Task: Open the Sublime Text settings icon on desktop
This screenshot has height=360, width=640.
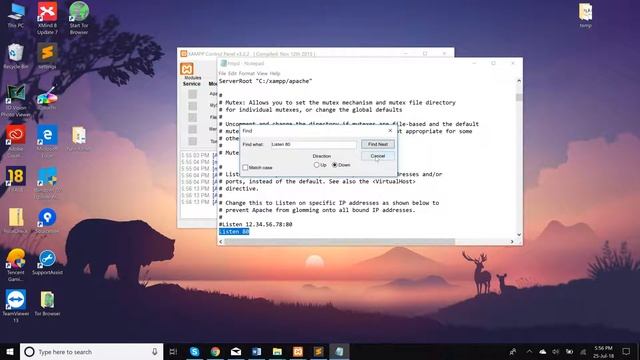Action: (x=47, y=56)
